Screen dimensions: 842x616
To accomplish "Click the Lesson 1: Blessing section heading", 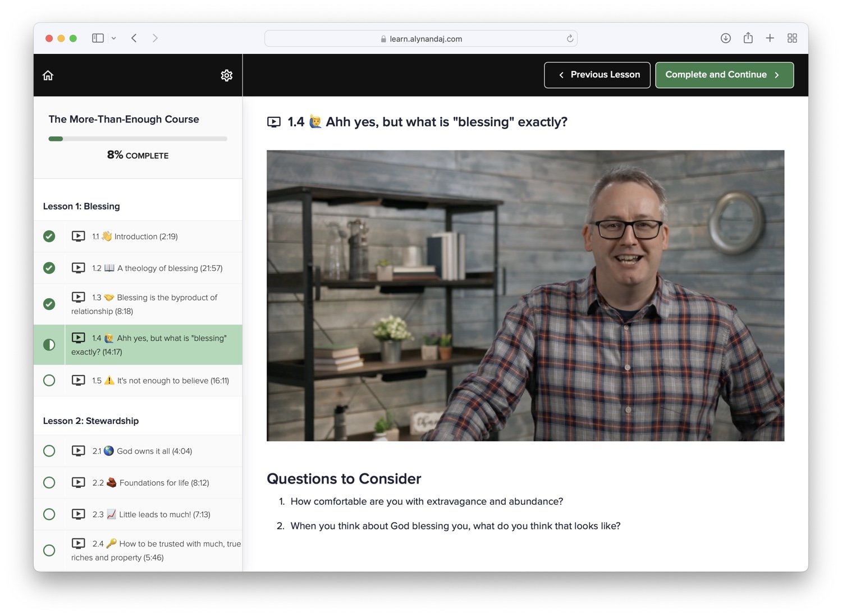I will [81, 206].
